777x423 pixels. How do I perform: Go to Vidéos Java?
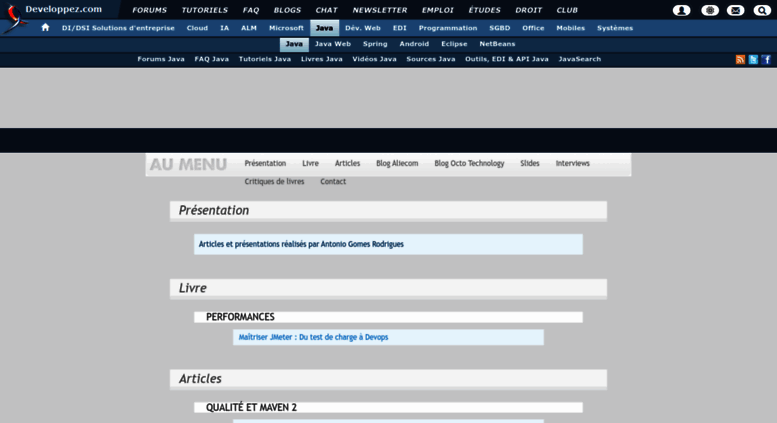pyautogui.click(x=374, y=59)
